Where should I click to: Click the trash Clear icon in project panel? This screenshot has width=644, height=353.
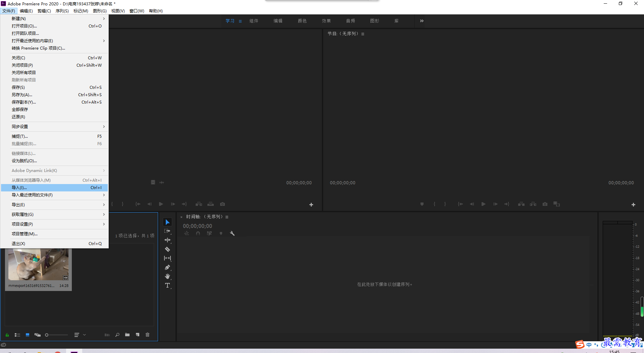[x=147, y=335]
